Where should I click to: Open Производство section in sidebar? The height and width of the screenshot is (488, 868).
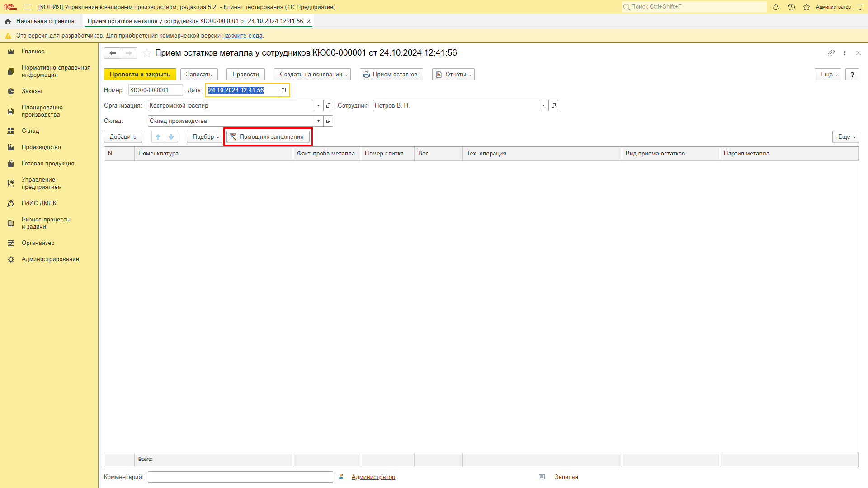[x=41, y=147]
